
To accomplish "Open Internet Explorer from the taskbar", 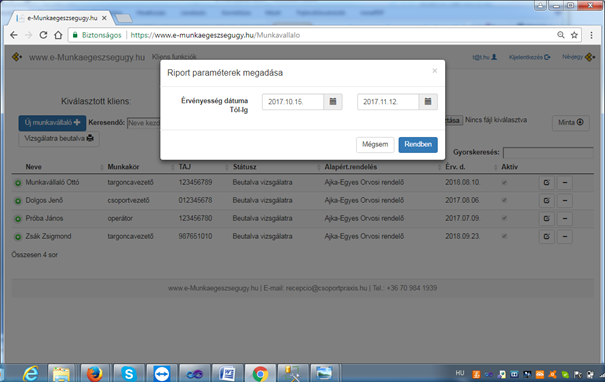I will (x=30, y=374).
